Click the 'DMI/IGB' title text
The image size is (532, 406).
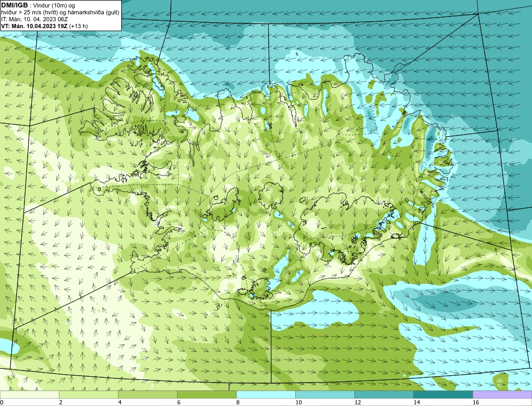[14, 5]
